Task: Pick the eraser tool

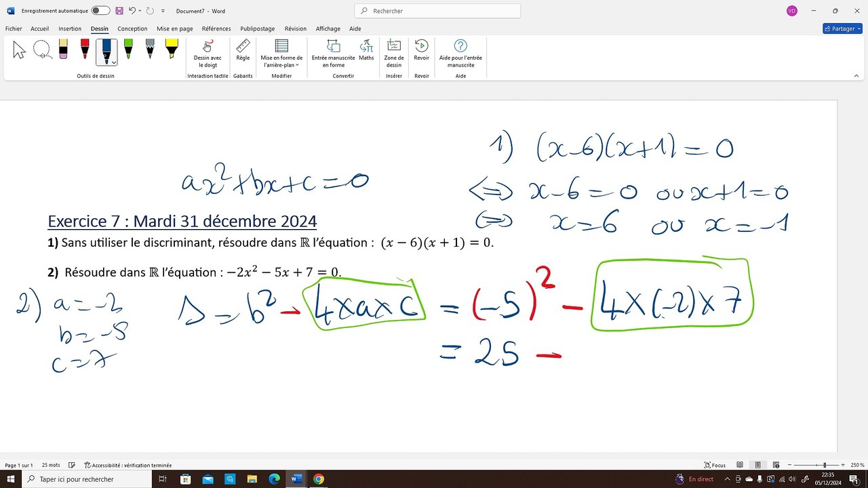Action: [63, 50]
